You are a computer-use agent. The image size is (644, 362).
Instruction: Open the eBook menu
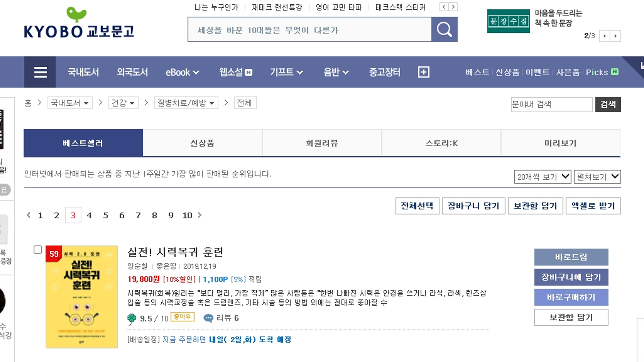[x=182, y=72]
